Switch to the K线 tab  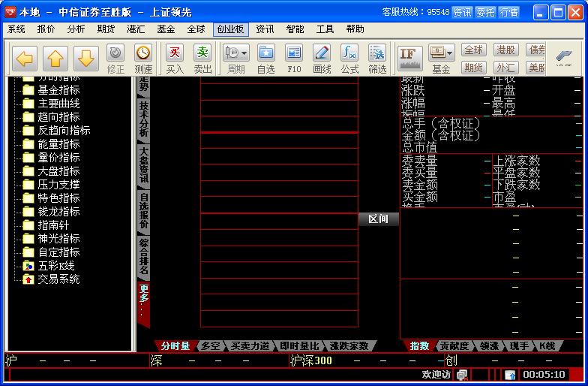[x=547, y=346]
